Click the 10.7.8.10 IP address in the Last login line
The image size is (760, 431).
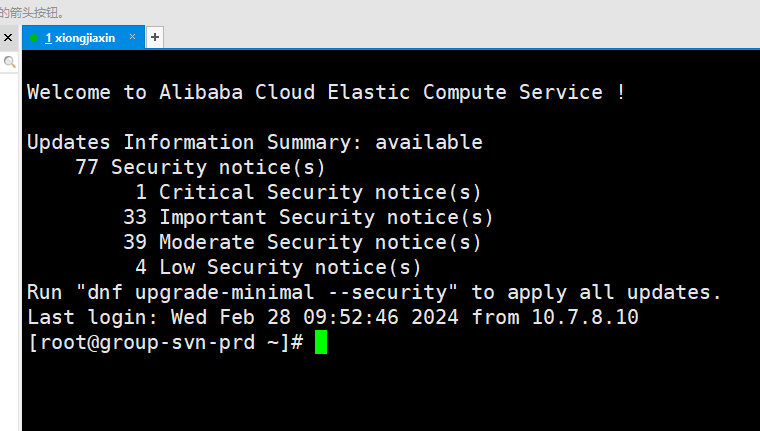(x=585, y=317)
